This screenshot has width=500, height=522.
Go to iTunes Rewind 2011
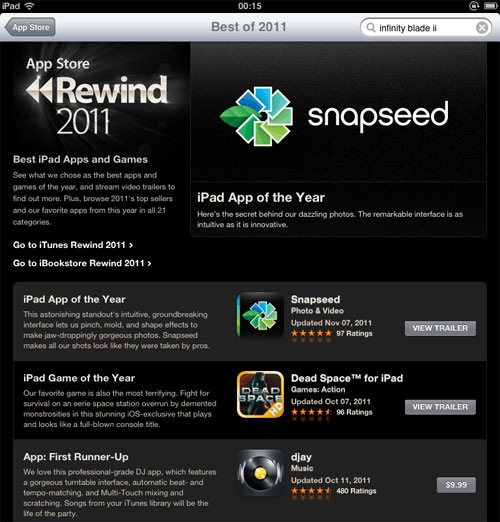pyautogui.click(x=73, y=245)
